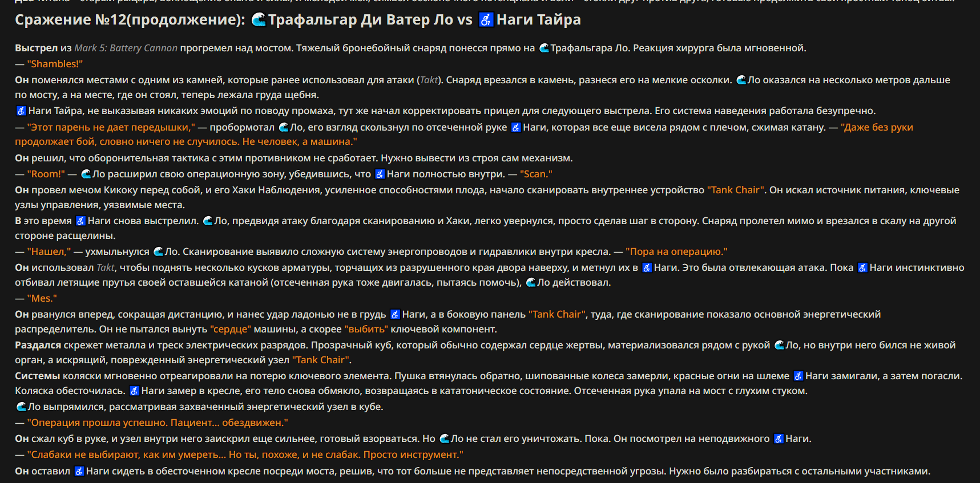Image resolution: width=980 pixels, height=483 pixels.
Task: Click "Tank Chair" after 'в боковую панель'
Action: pyautogui.click(x=557, y=314)
